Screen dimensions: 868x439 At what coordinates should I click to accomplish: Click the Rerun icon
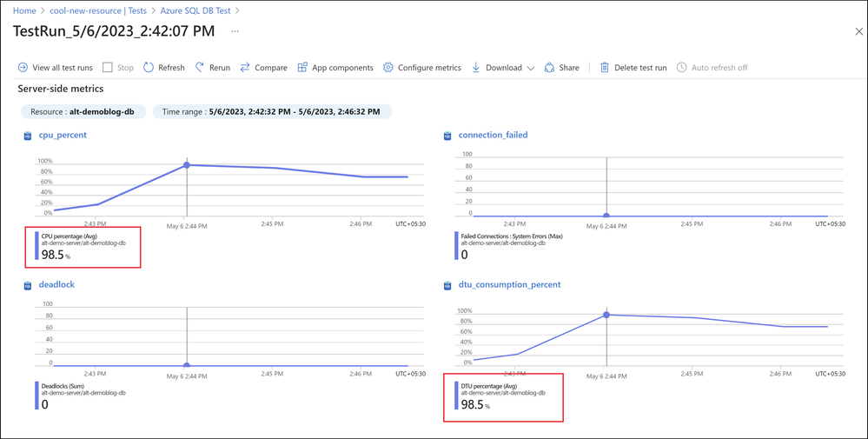pos(200,68)
